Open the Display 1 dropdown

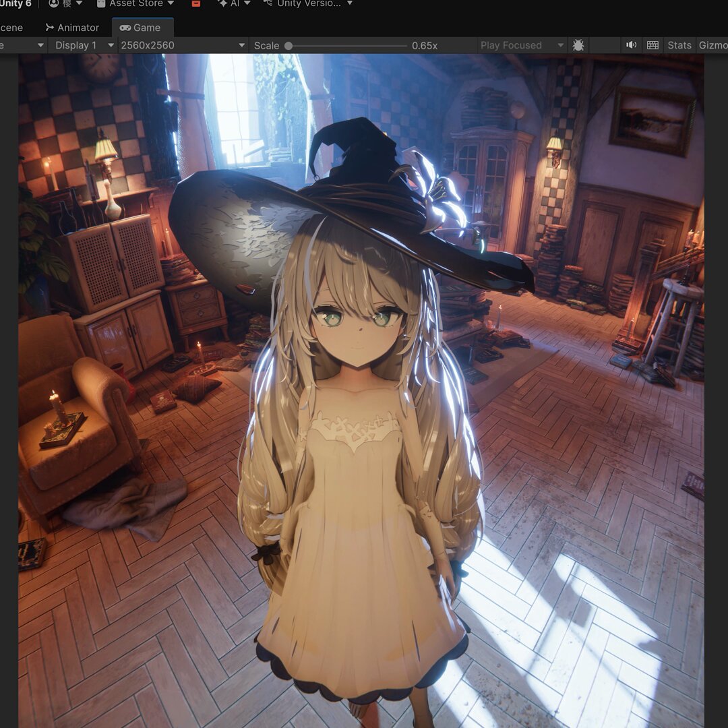(84, 46)
